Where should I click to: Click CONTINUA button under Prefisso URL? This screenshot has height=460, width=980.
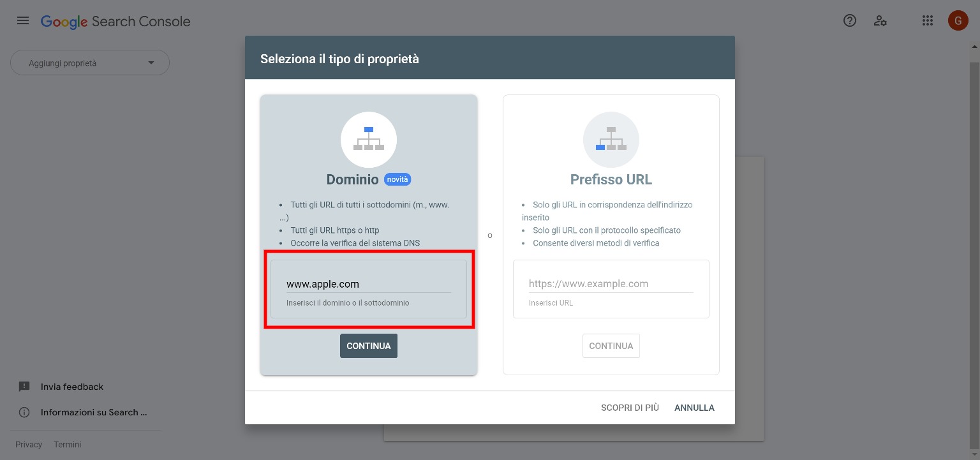pos(611,346)
